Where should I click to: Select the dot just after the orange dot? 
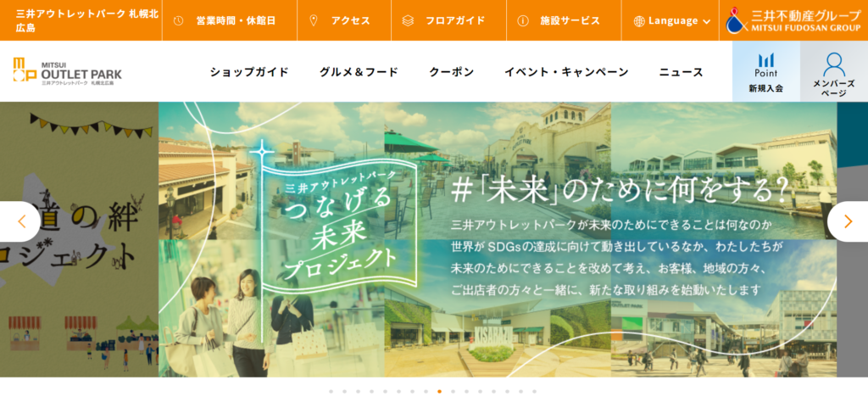tap(453, 391)
